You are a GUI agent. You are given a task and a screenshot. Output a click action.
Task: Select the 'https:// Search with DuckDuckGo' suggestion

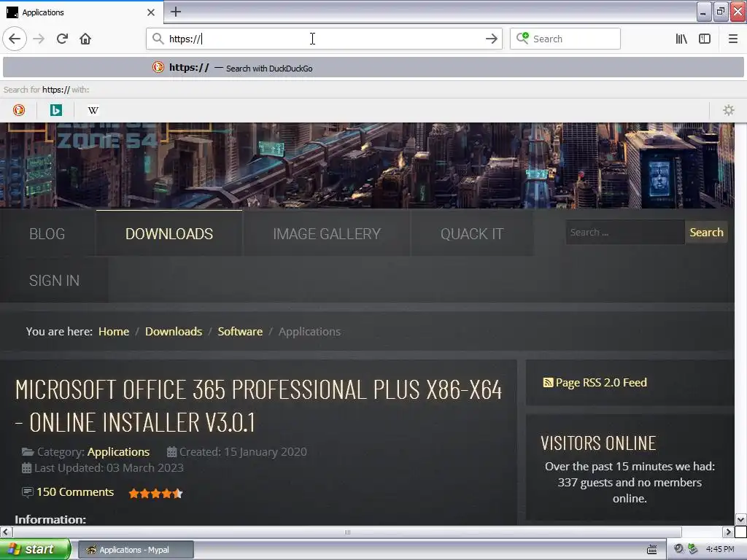[x=373, y=68]
